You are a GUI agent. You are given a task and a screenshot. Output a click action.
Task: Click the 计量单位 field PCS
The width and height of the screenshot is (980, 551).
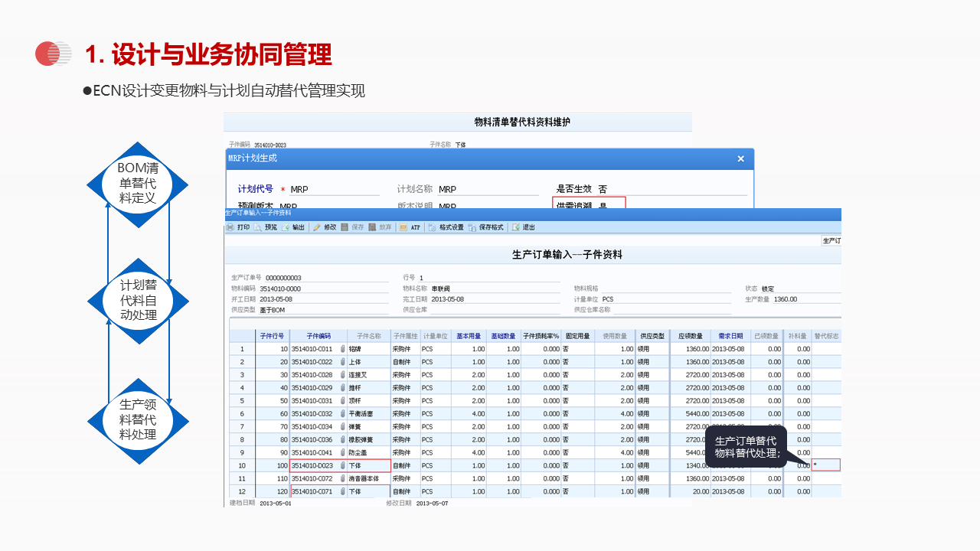pos(666,299)
